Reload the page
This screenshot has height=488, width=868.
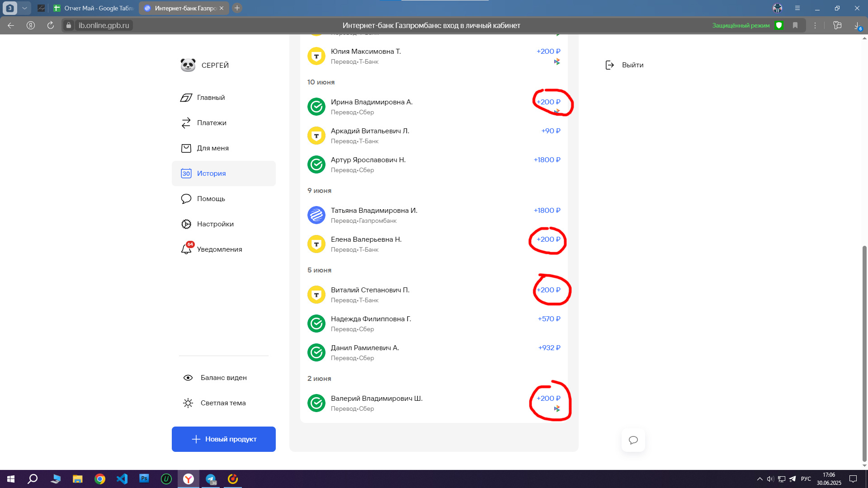(51, 25)
